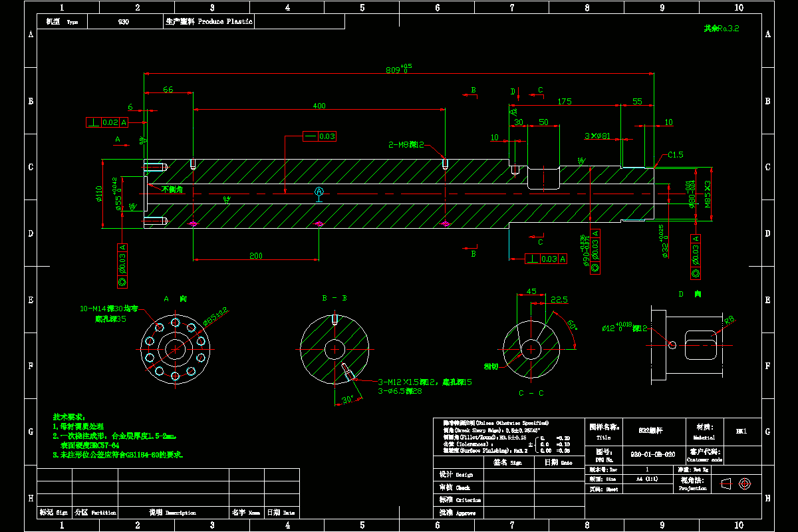Image resolution: width=798 pixels, height=532 pixels.
Task: Select the 说明 Description column label
Action: 173,512
